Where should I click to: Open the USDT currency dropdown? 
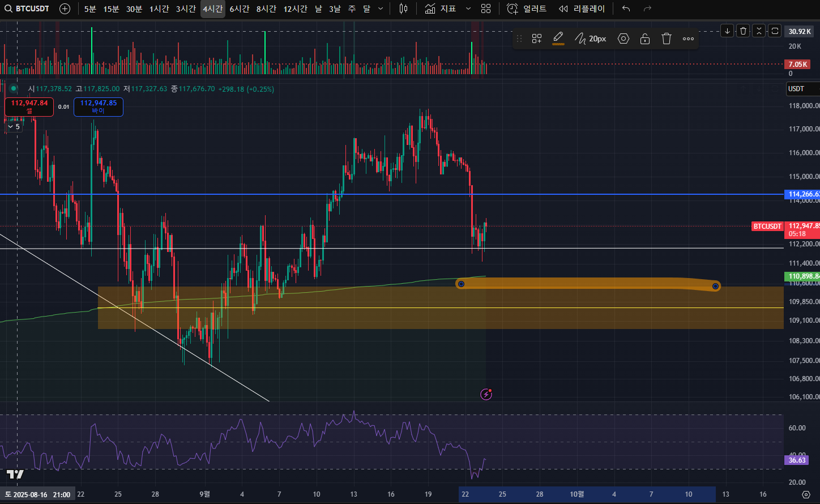click(x=802, y=89)
